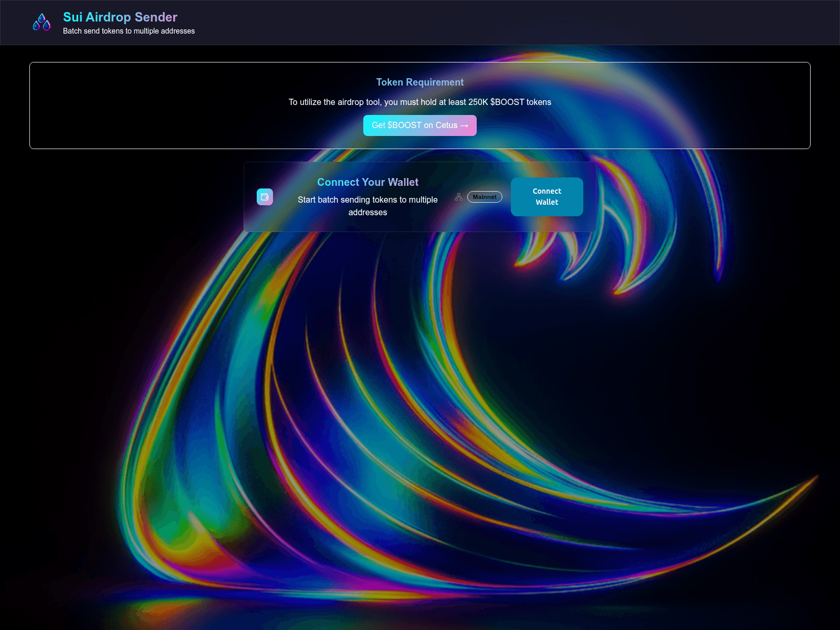Image resolution: width=840 pixels, height=630 pixels.
Task: Click the curled wave crest tips in background
Action: click(619, 273)
